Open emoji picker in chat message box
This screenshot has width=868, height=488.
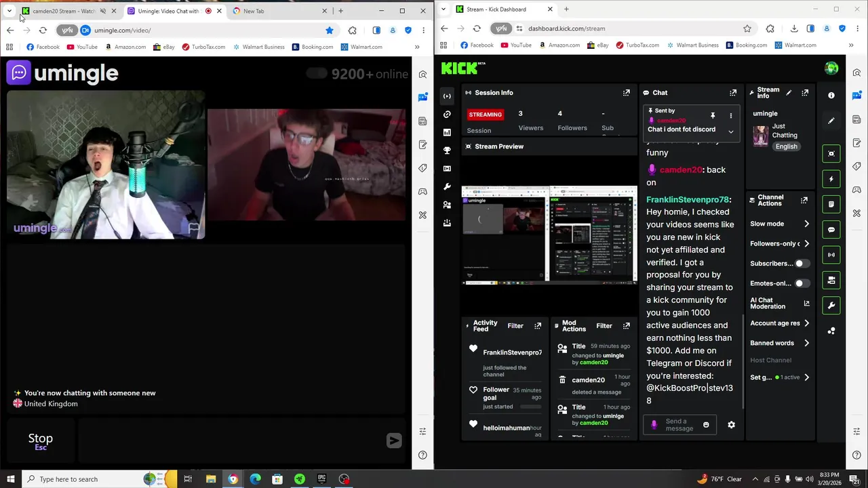pos(706,425)
